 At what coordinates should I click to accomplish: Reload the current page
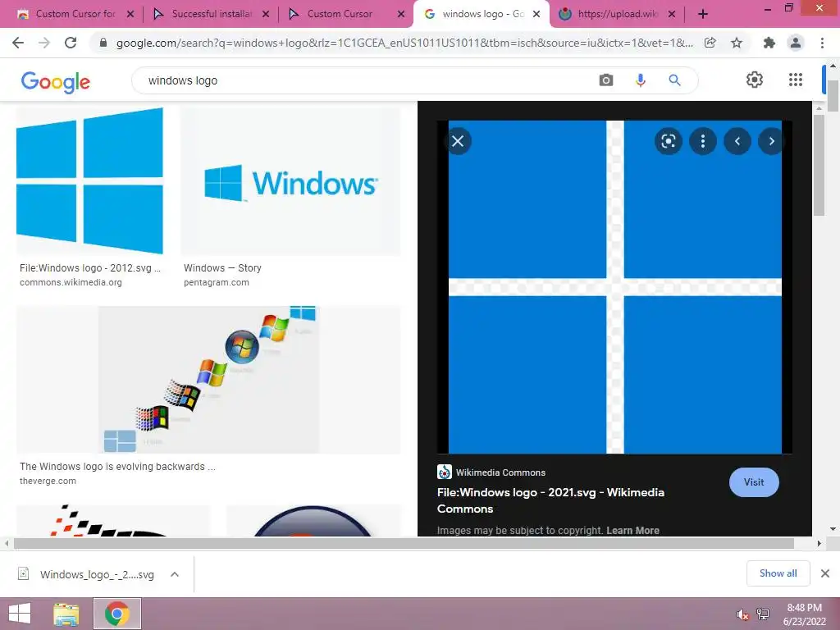[x=71, y=43]
